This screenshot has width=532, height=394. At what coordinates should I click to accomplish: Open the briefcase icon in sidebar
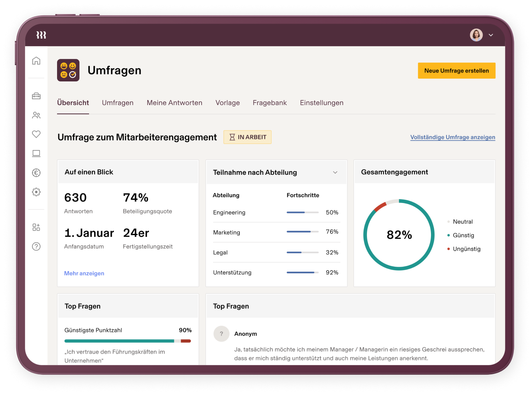36,96
